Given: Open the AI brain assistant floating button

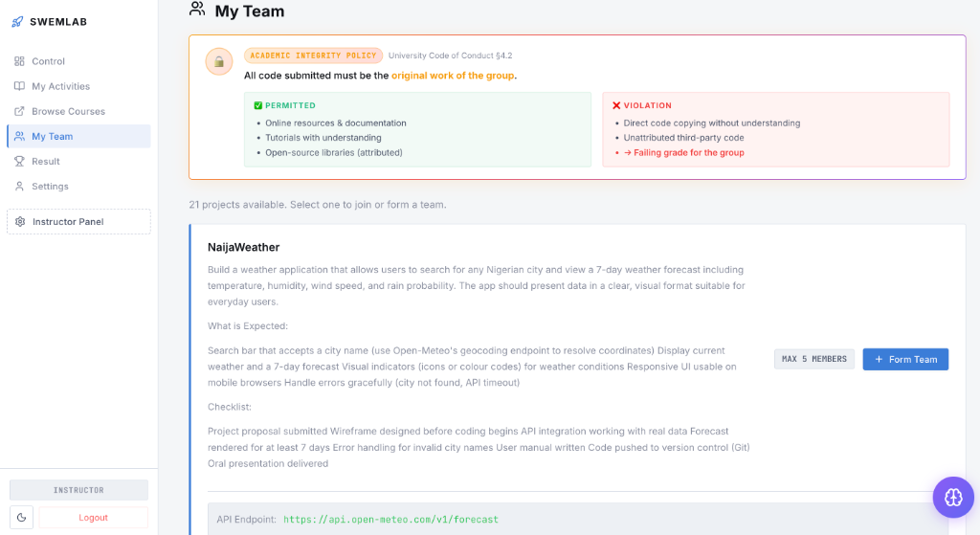Looking at the screenshot, I should pos(953,498).
